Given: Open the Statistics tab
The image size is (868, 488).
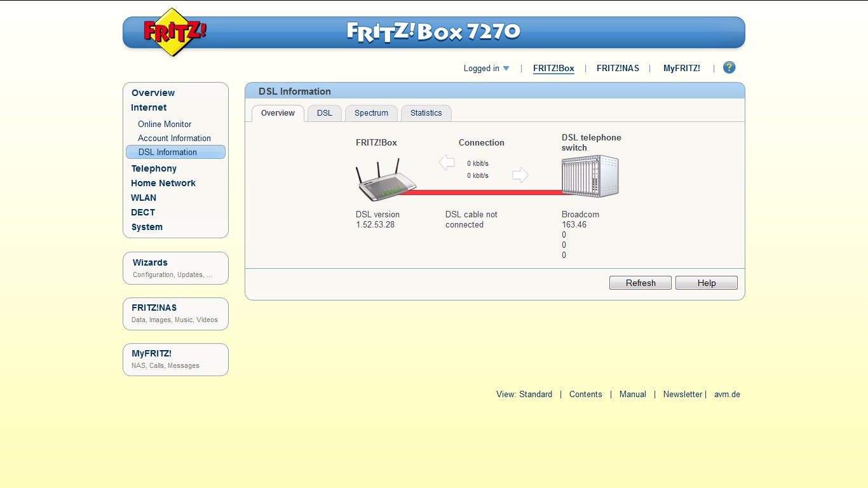Looking at the screenshot, I should (x=426, y=113).
